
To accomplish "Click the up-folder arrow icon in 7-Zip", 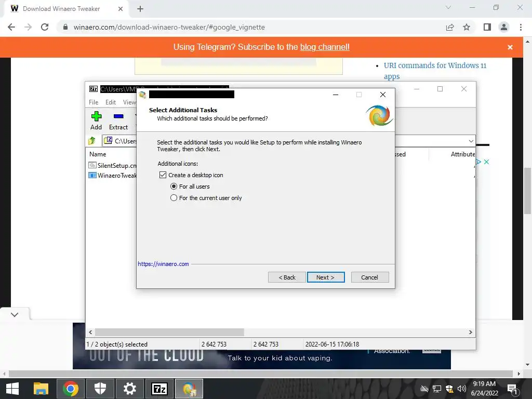I will tap(92, 140).
